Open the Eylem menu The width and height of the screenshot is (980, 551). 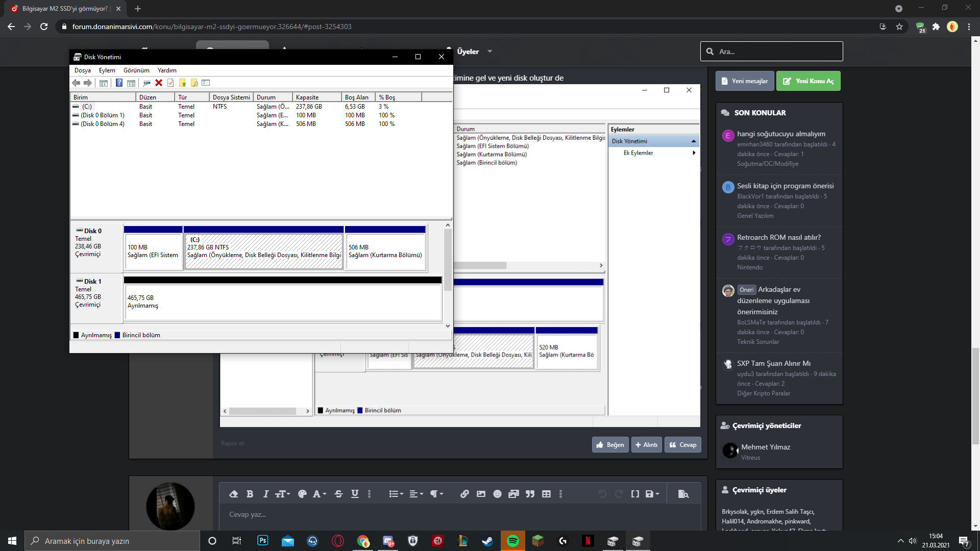pyautogui.click(x=107, y=70)
